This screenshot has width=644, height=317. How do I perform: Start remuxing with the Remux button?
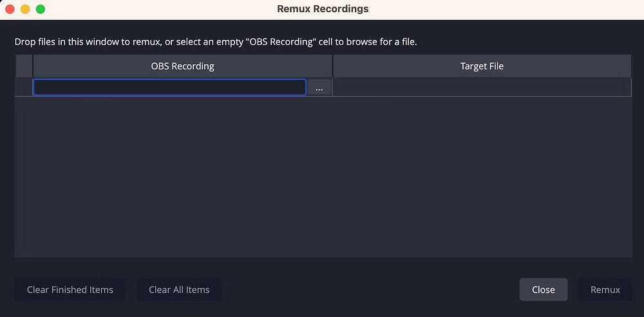click(605, 290)
